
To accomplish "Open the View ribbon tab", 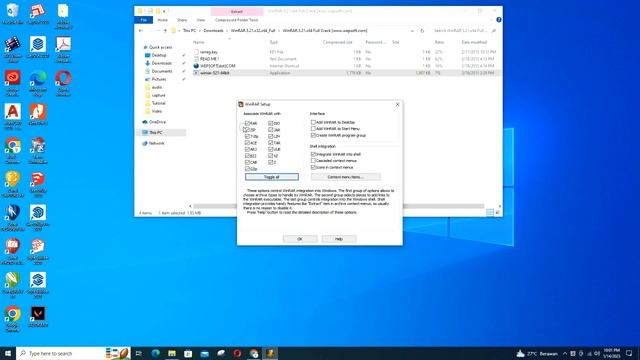I will [x=200, y=20].
